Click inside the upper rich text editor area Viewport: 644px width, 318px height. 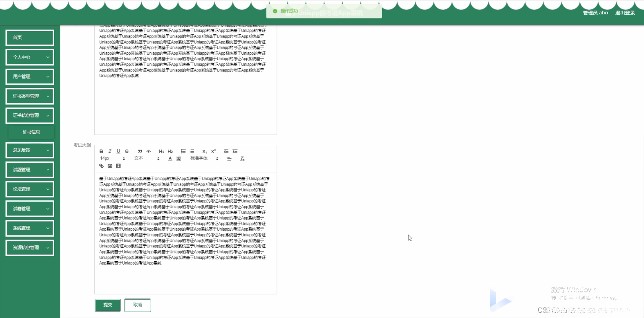click(x=186, y=80)
